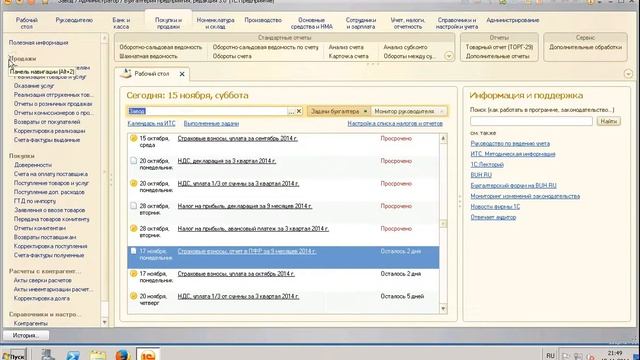
Task: Open ГТД по импорту in navigation panel
Action: click(35, 201)
